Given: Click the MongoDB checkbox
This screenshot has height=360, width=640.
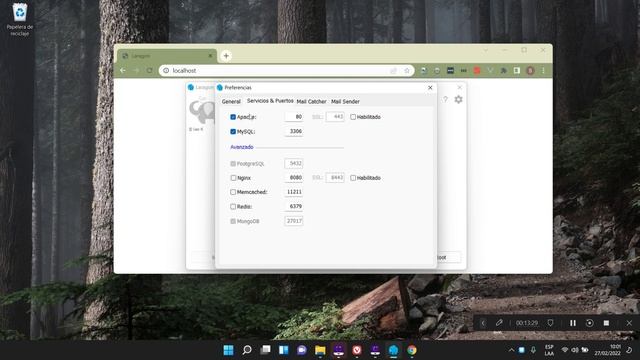Looking at the screenshot, I should (233, 221).
